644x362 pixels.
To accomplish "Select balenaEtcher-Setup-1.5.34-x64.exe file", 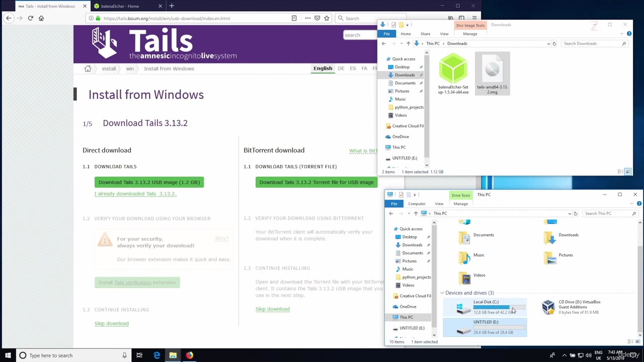I will click(x=453, y=74).
